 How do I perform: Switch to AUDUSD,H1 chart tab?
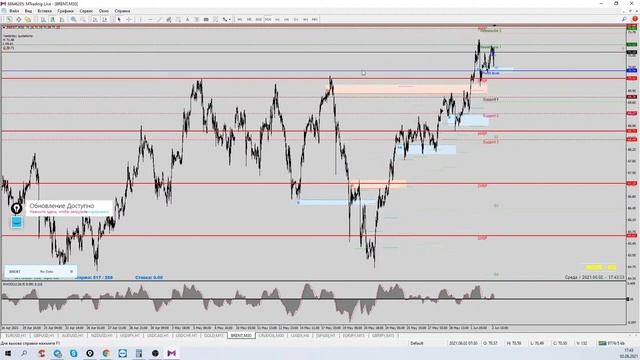click(72, 336)
